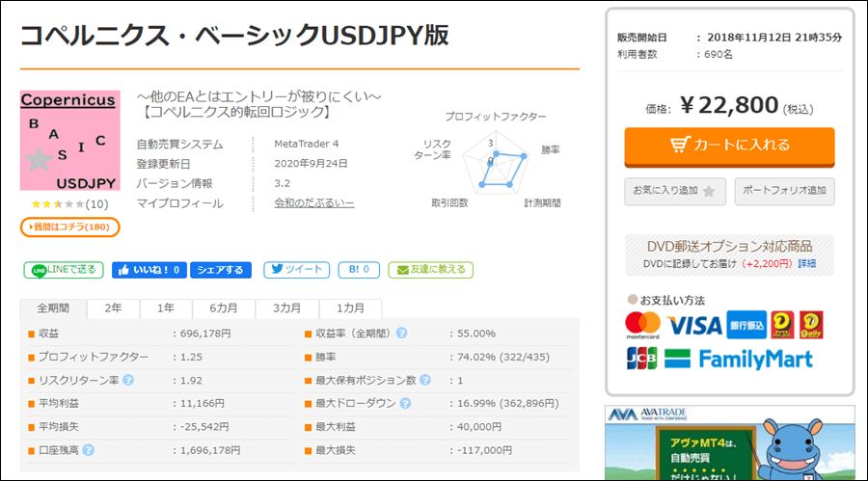Screen dimensions: 868x481
Task: Click the Facebook いいね! like button
Action: 149,270
